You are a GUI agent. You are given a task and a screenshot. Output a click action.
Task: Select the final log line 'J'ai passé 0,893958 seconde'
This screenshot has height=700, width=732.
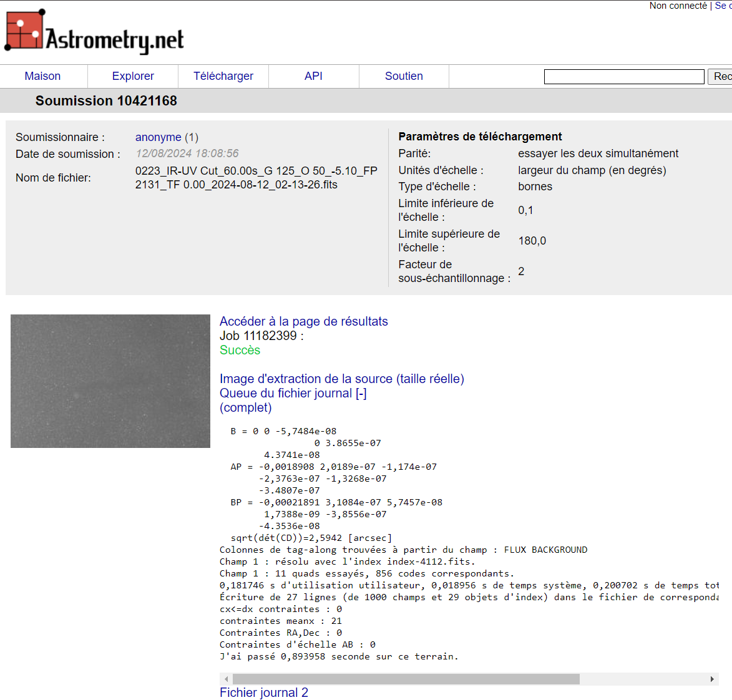pos(339,656)
